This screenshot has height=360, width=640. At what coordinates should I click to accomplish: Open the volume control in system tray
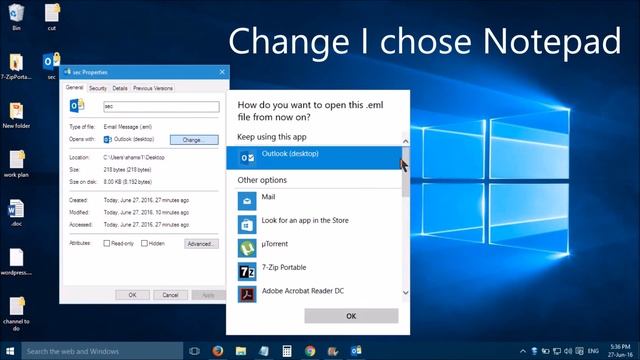(x=568, y=351)
